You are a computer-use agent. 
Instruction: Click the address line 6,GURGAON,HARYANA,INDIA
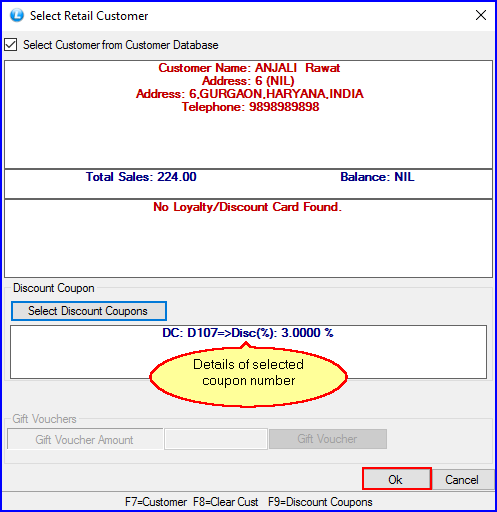point(250,94)
